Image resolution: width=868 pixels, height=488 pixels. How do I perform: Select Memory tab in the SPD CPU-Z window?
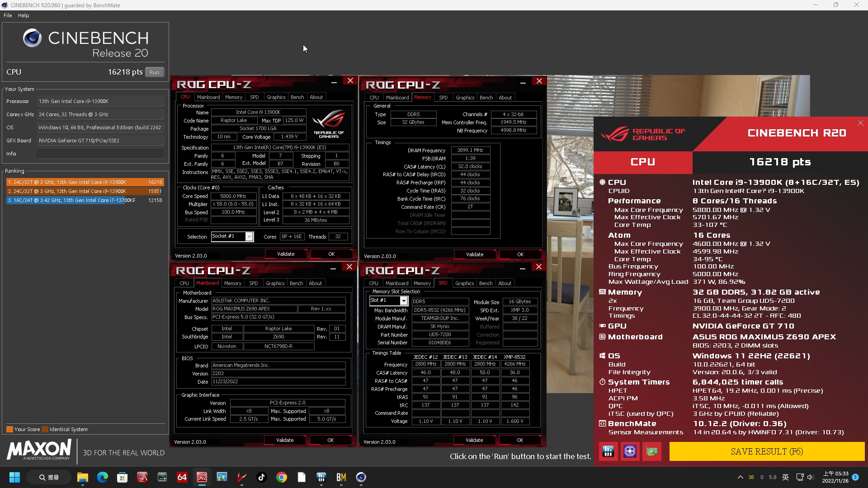click(422, 283)
